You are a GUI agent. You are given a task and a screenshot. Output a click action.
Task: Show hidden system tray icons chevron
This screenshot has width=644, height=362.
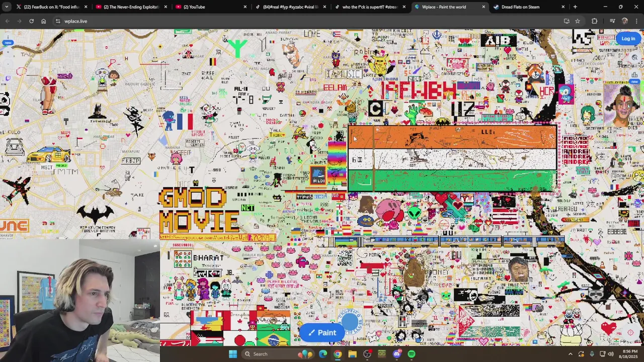click(570, 354)
